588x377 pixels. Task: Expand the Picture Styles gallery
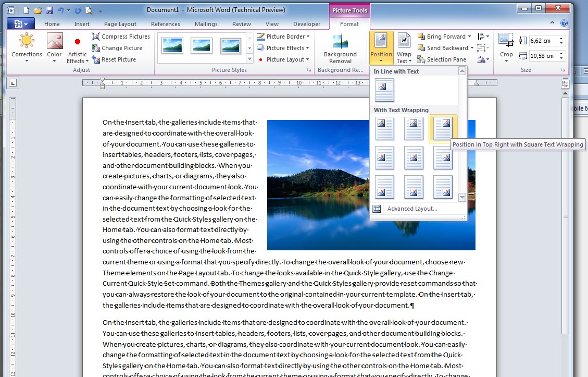(250, 59)
